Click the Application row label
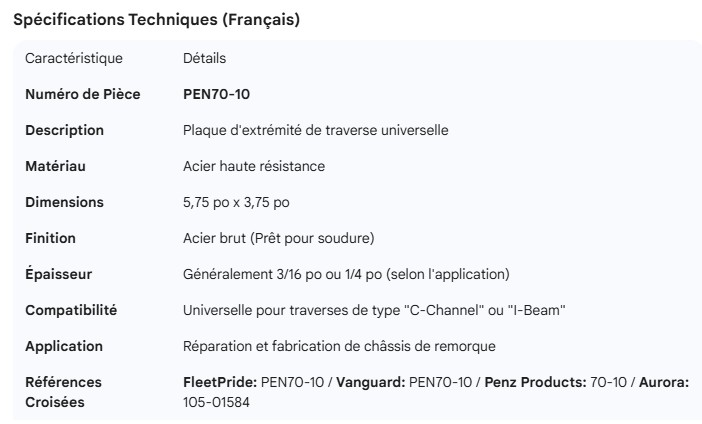Viewport: 702px width, 424px height. click(64, 346)
